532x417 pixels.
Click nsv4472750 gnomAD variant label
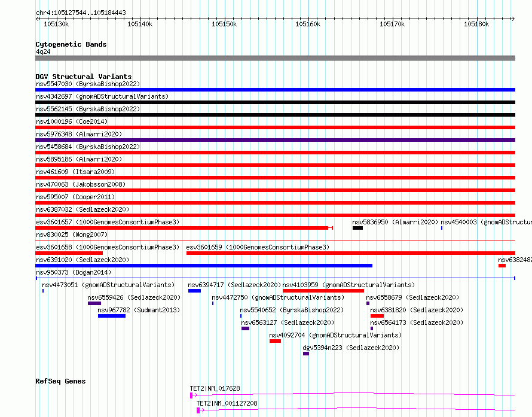coord(278,297)
